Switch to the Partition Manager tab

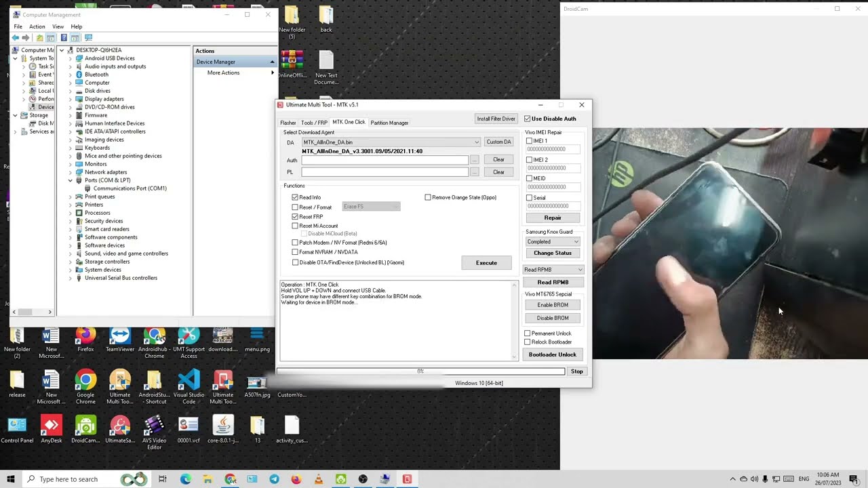(x=389, y=123)
